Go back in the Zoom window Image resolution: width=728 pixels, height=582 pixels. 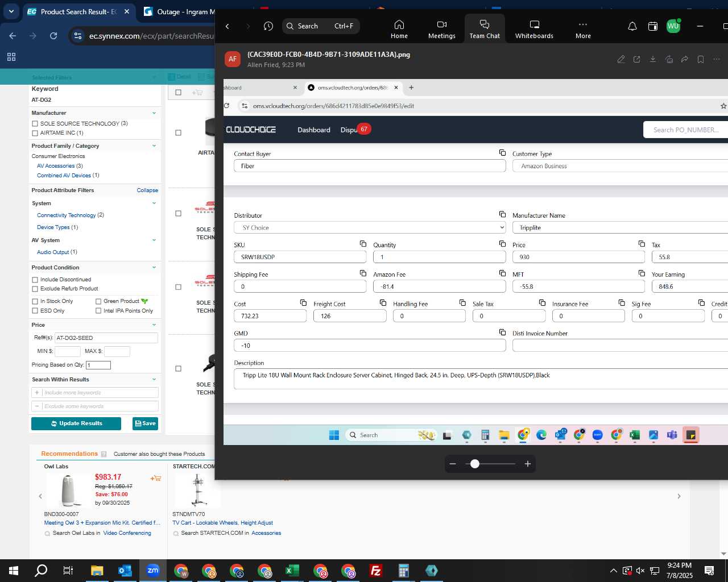click(x=227, y=26)
